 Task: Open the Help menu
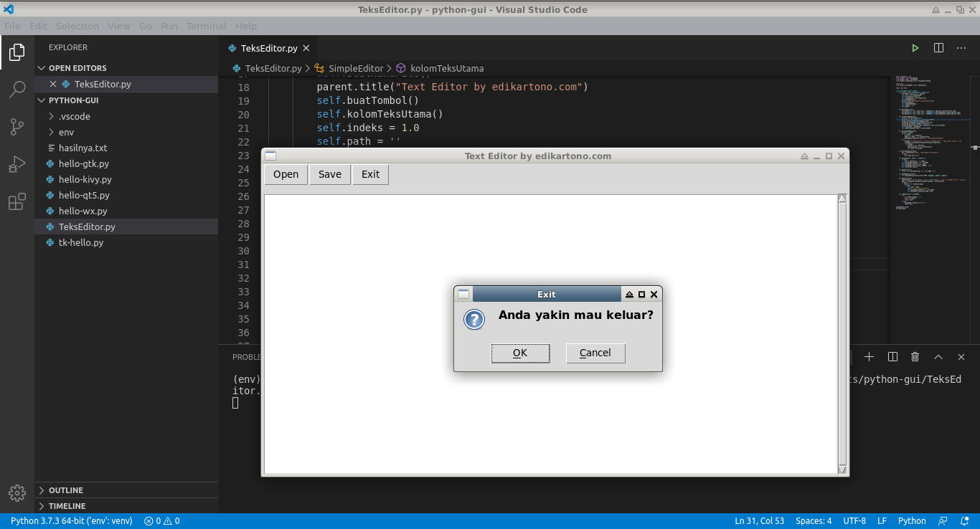(246, 26)
